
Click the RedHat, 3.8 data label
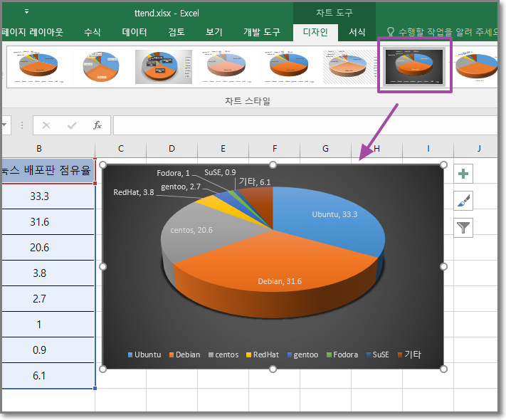[134, 192]
